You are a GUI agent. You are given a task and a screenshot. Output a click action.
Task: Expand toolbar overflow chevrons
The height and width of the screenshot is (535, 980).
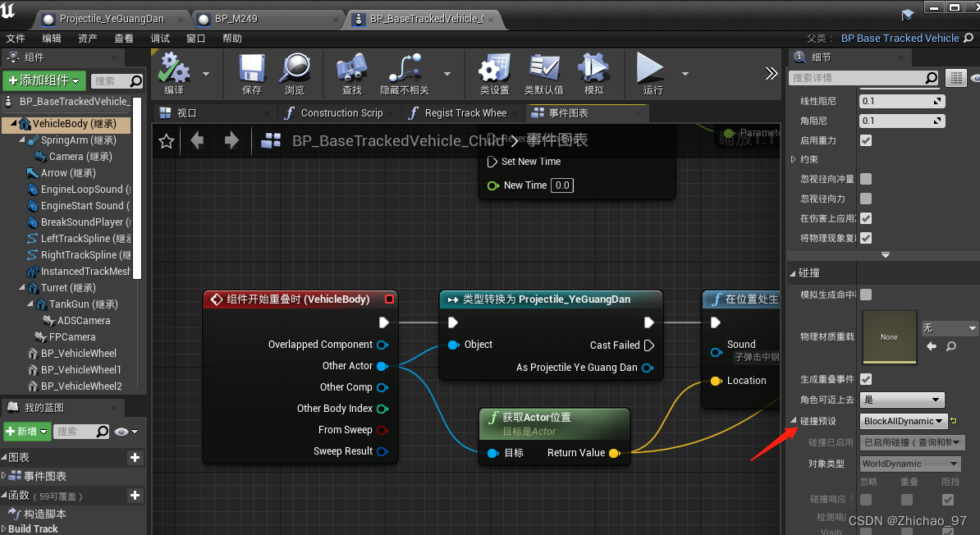[772, 74]
